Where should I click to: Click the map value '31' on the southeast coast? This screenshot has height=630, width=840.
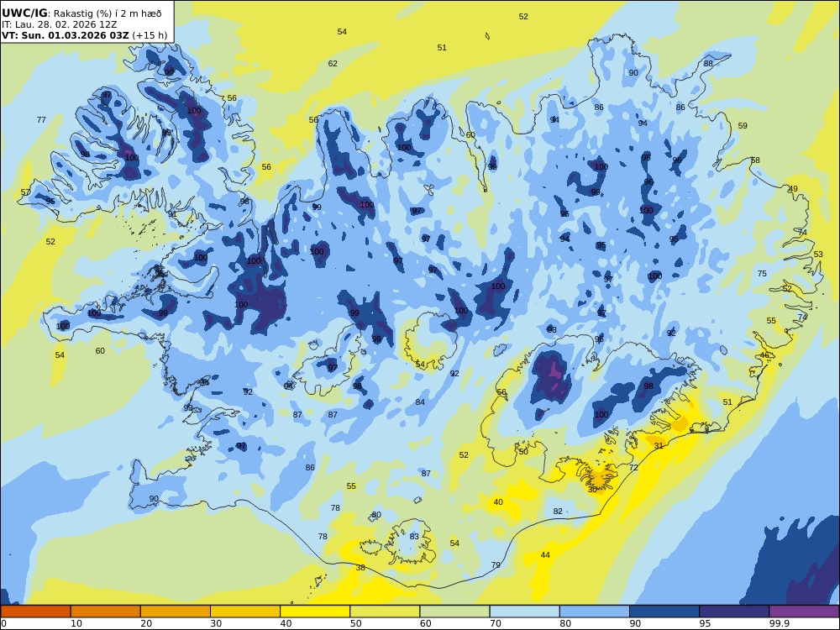[x=659, y=446]
